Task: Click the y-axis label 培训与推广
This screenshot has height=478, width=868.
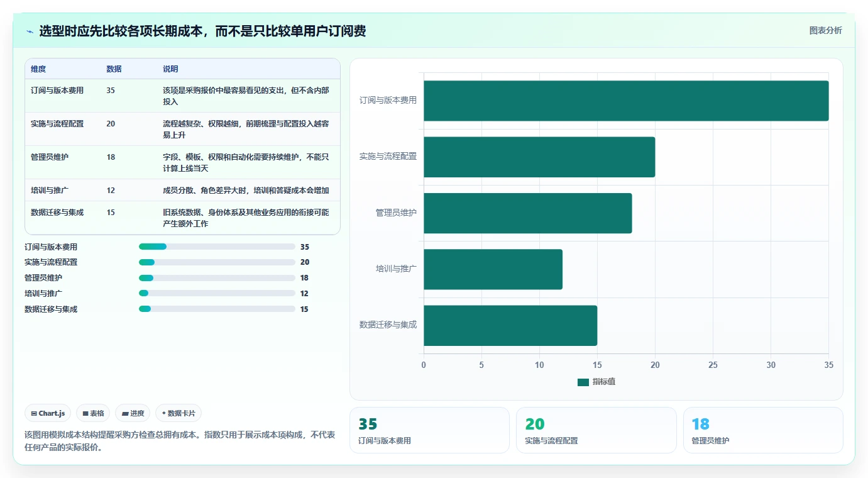Action: click(396, 269)
